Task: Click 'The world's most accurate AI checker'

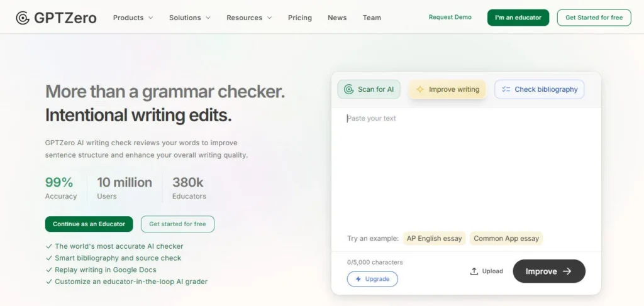Action: [119, 246]
